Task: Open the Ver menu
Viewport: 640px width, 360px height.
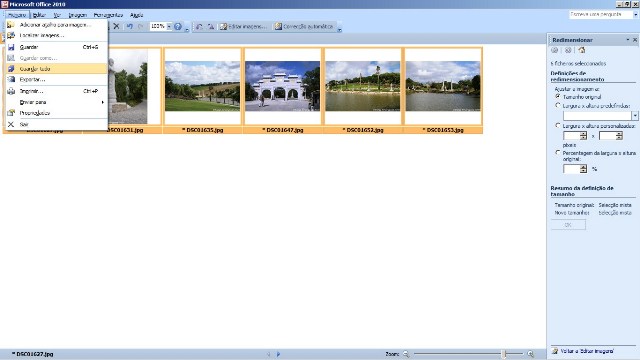Action: [57, 15]
